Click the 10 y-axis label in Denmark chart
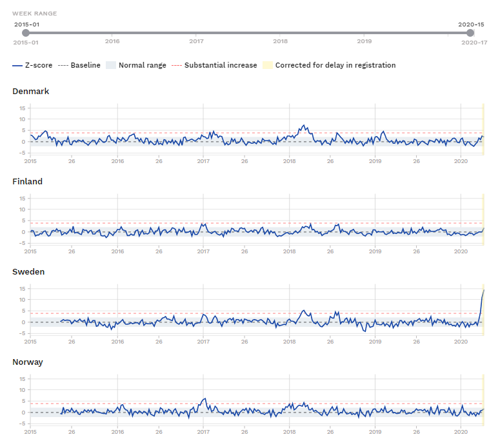The image size is (498, 448). click(22, 119)
